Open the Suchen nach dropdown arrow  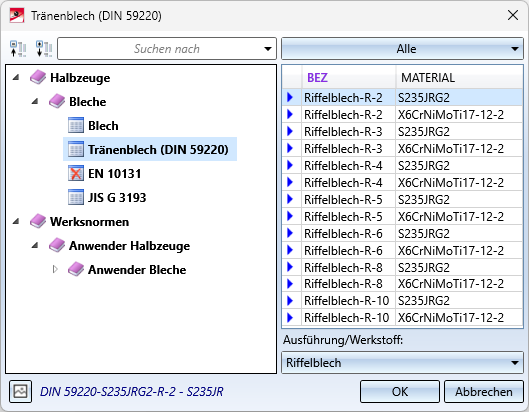268,49
